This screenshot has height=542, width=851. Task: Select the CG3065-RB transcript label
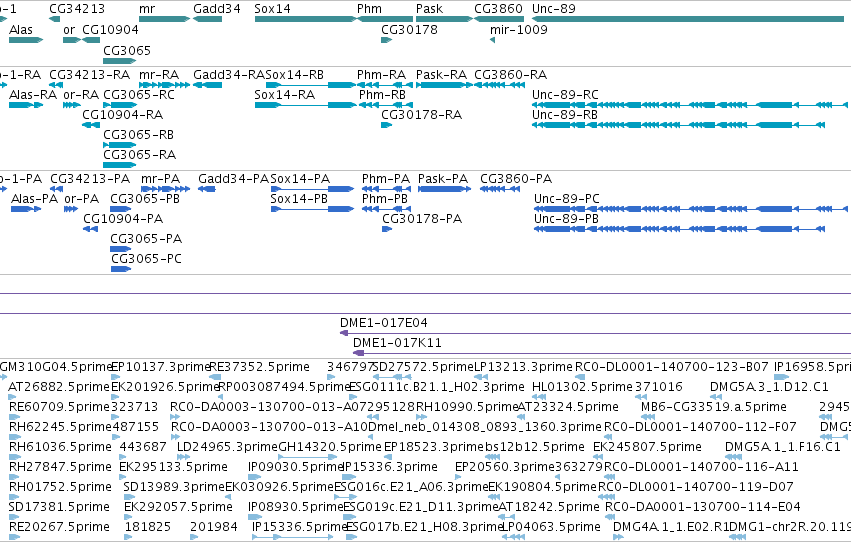138,135
